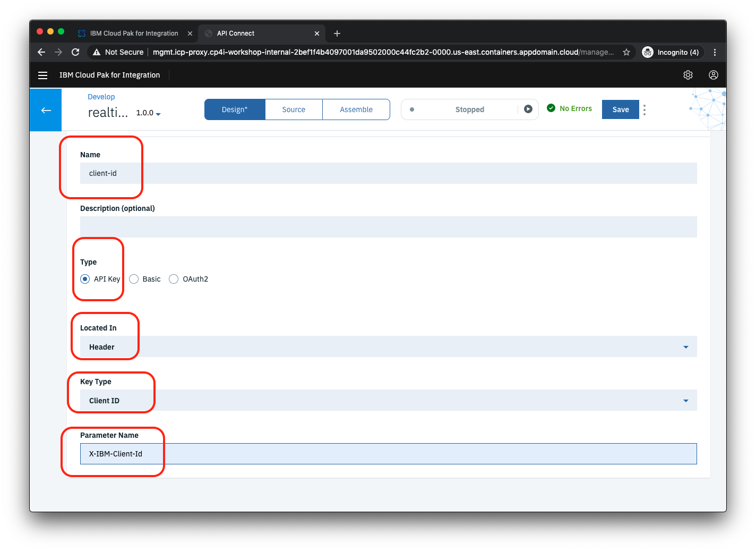Image resolution: width=756 pixels, height=551 pixels.
Task: Select the Basic radio button
Action: (134, 279)
